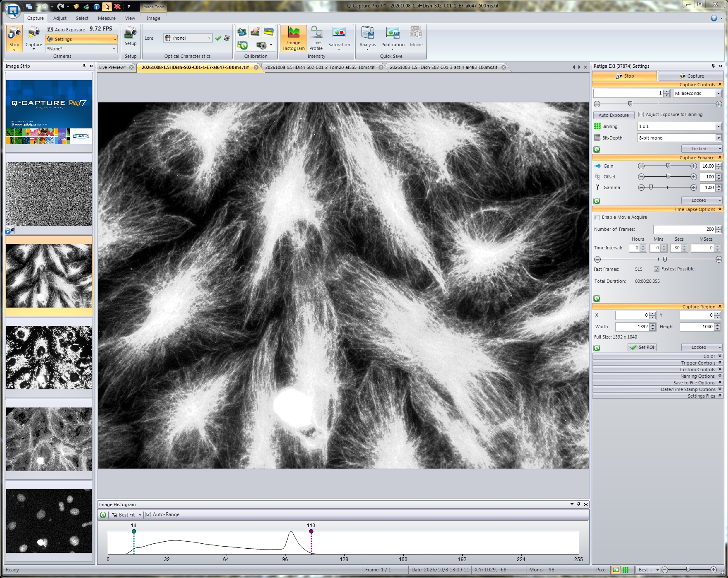This screenshot has height=578, width=728.
Task: Click the Movie icon in ribbon
Action: tap(416, 37)
